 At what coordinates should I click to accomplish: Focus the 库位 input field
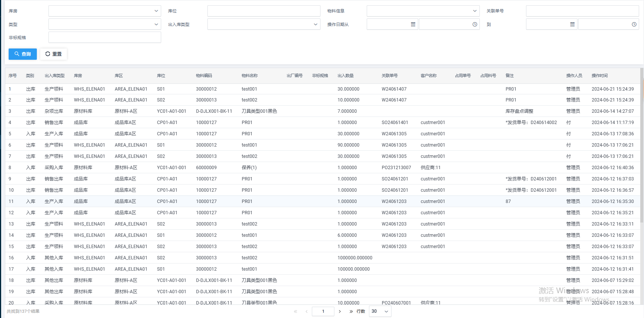click(264, 11)
